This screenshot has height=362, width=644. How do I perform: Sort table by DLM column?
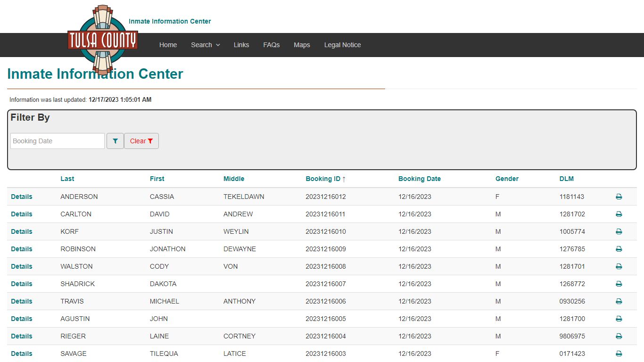coord(567,179)
